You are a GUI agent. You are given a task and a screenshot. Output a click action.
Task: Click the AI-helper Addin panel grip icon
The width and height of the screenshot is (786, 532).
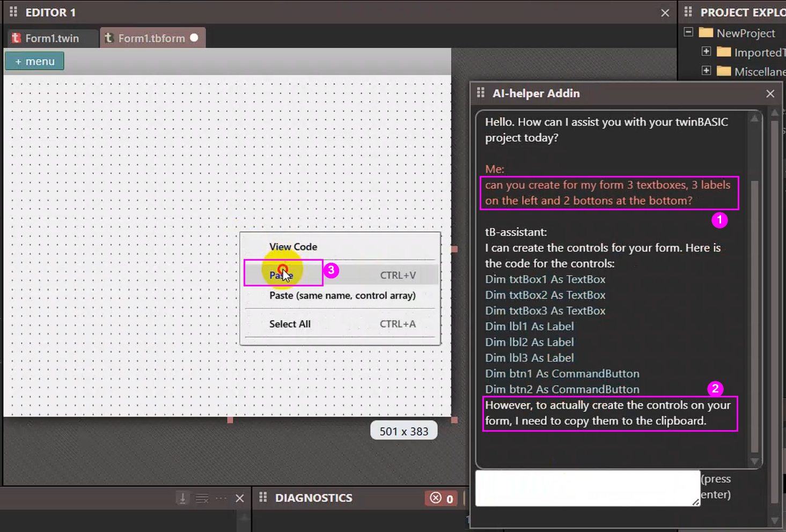[x=481, y=93]
